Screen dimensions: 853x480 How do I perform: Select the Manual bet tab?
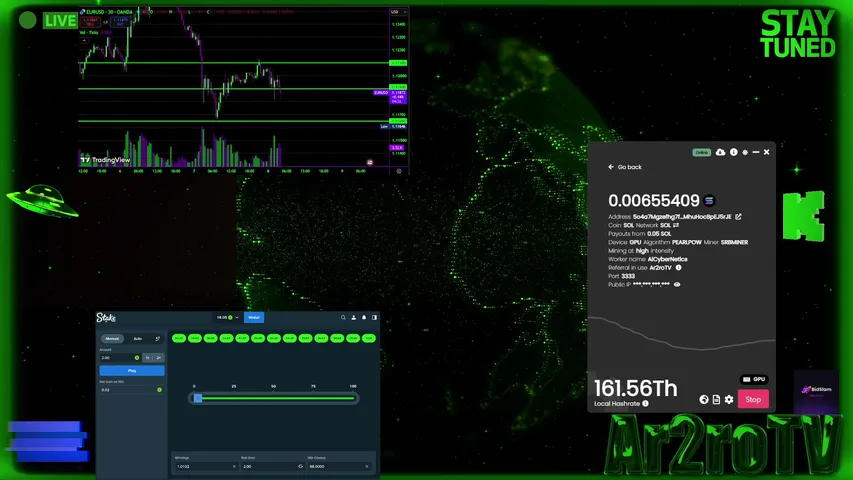pos(112,339)
